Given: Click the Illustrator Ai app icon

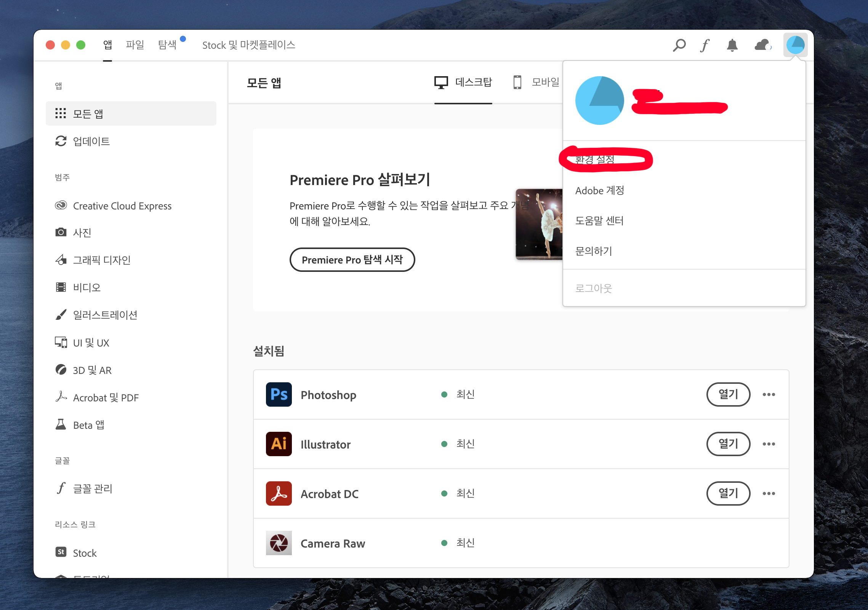Looking at the screenshot, I should [279, 444].
